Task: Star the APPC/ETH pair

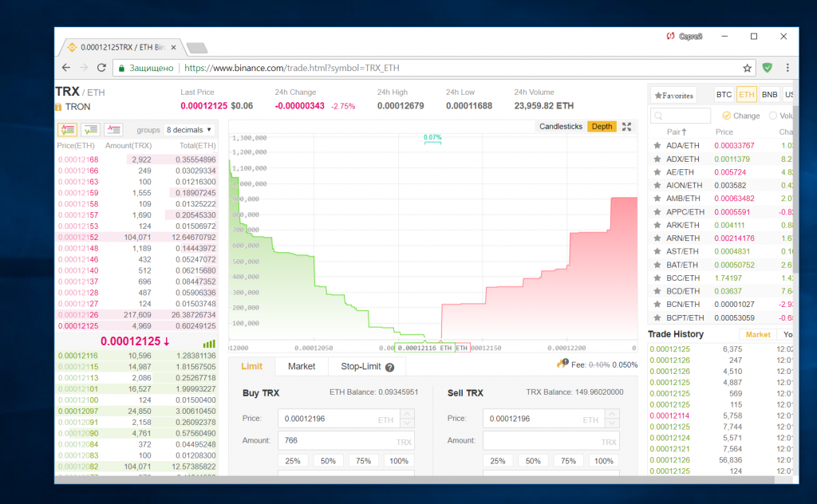Action: (x=657, y=212)
